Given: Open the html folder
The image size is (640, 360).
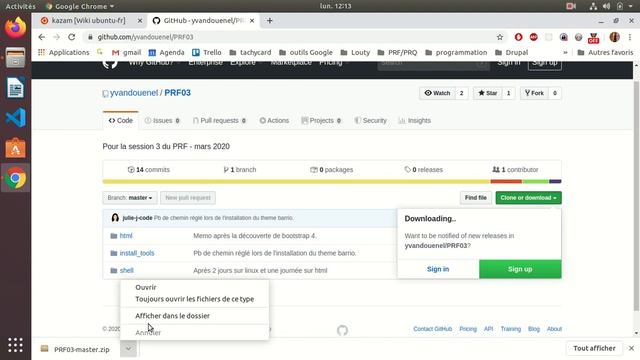Looking at the screenshot, I should coord(126,236).
